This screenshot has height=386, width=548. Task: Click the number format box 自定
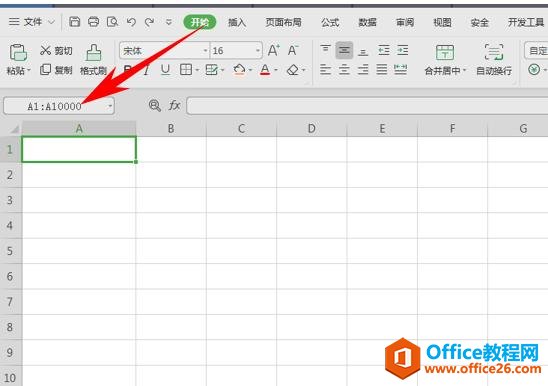coord(536,51)
